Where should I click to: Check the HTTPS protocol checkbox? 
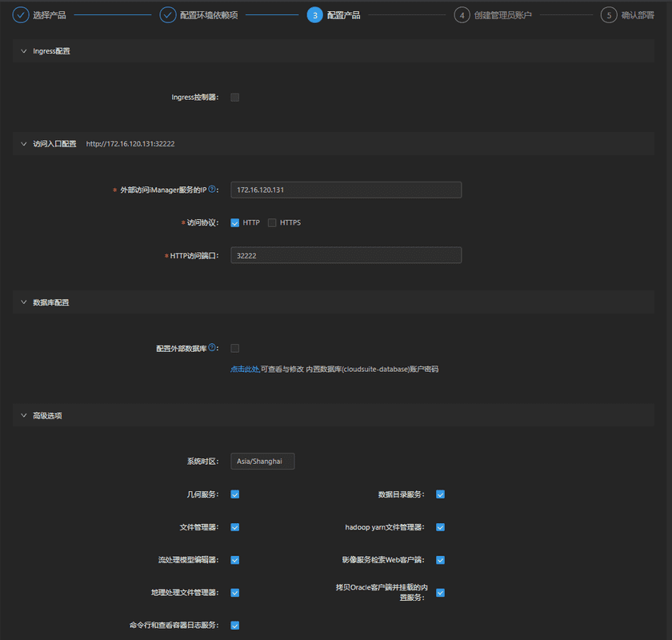click(272, 223)
